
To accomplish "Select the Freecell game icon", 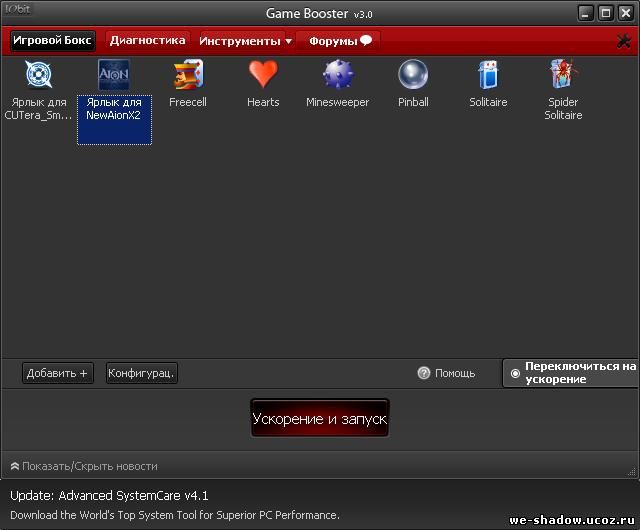I will coord(188,74).
